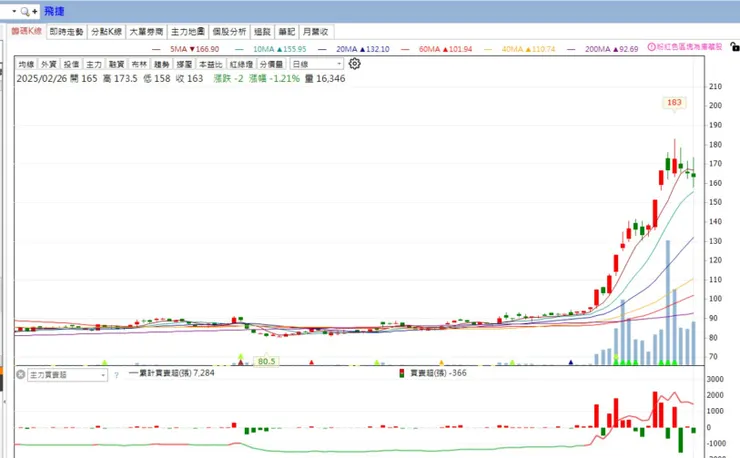Screen dimensions: 740x458
Task: Switch to the 主力地圖 tab
Action: click(x=188, y=32)
